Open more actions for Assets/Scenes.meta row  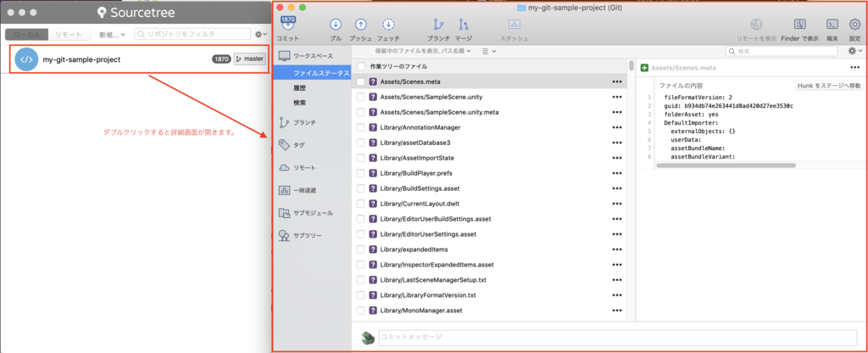[x=617, y=81]
